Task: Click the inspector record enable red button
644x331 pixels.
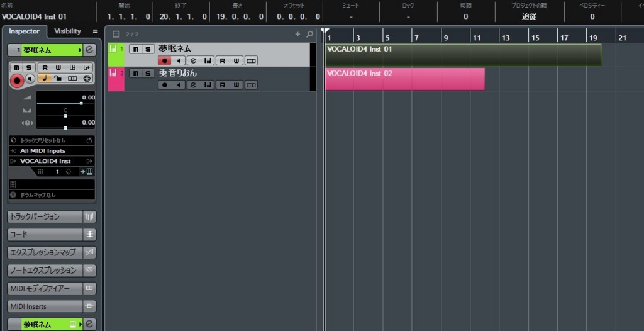Action: click(x=17, y=81)
